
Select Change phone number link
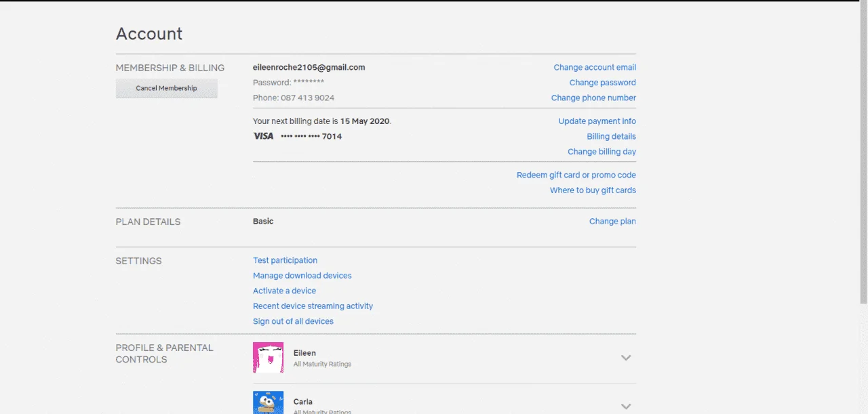(593, 98)
